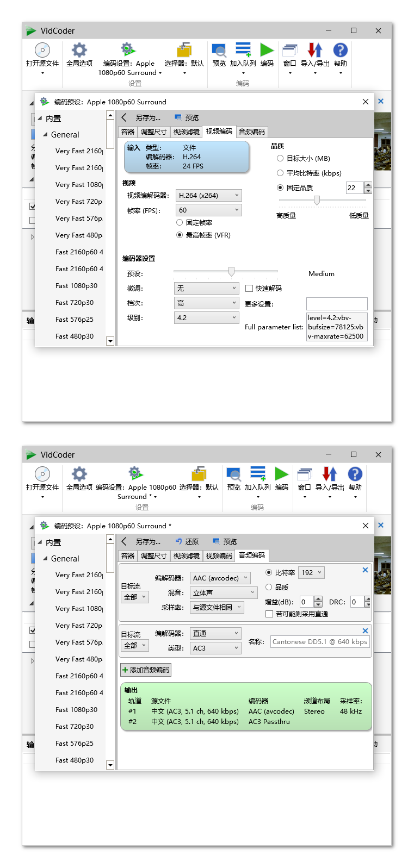Click picker folder icon in lower window

click(x=199, y=474)
